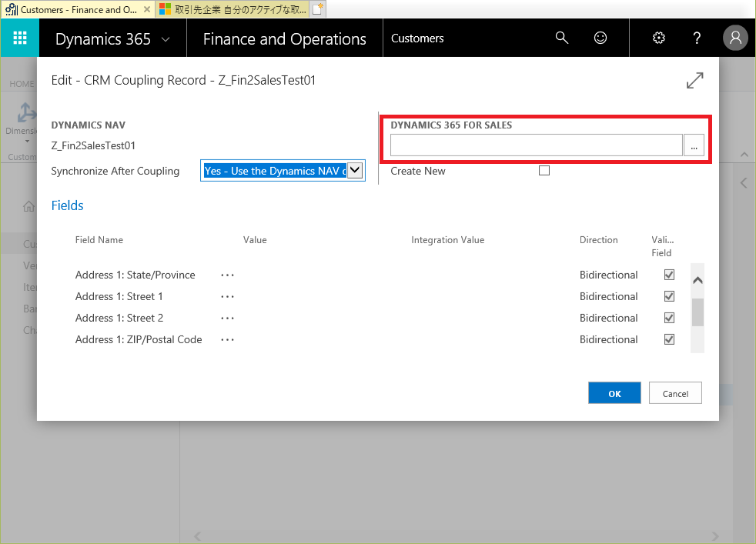Open row menu for Address 1: Street 2
This screenshot has width=756, height=544.
pos(228,319)
